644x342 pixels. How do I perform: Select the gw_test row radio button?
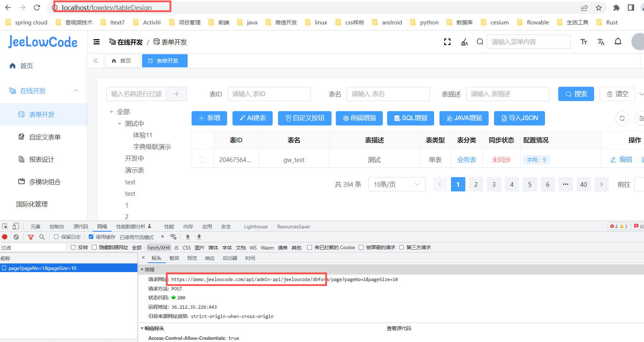[x=203, y=160]
